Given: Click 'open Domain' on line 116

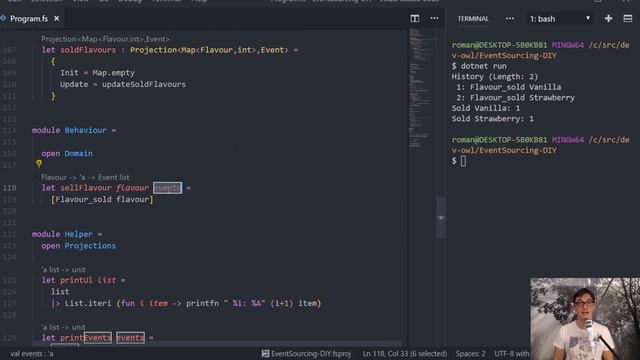Looking at the screenshot, I should (67, 153).
